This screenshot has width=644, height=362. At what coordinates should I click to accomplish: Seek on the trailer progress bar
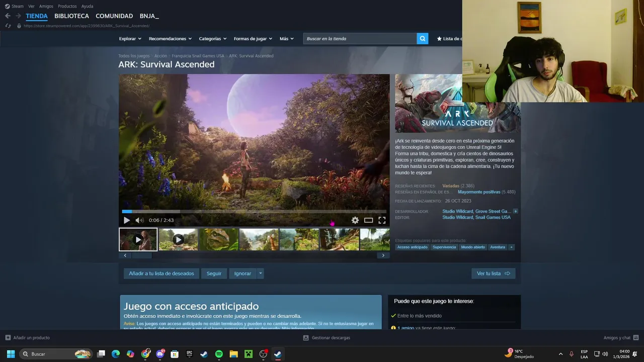pyautogui.click(x=254, y=212)
